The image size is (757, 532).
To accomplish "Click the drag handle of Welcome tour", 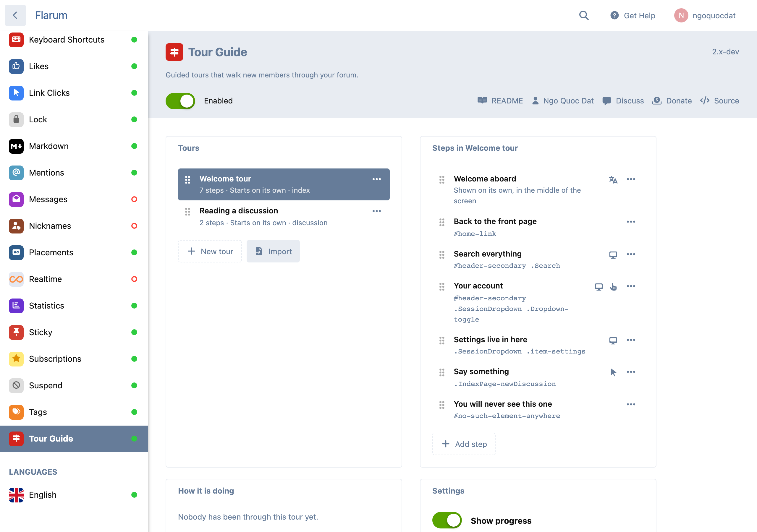I will (x=187, y=180).
